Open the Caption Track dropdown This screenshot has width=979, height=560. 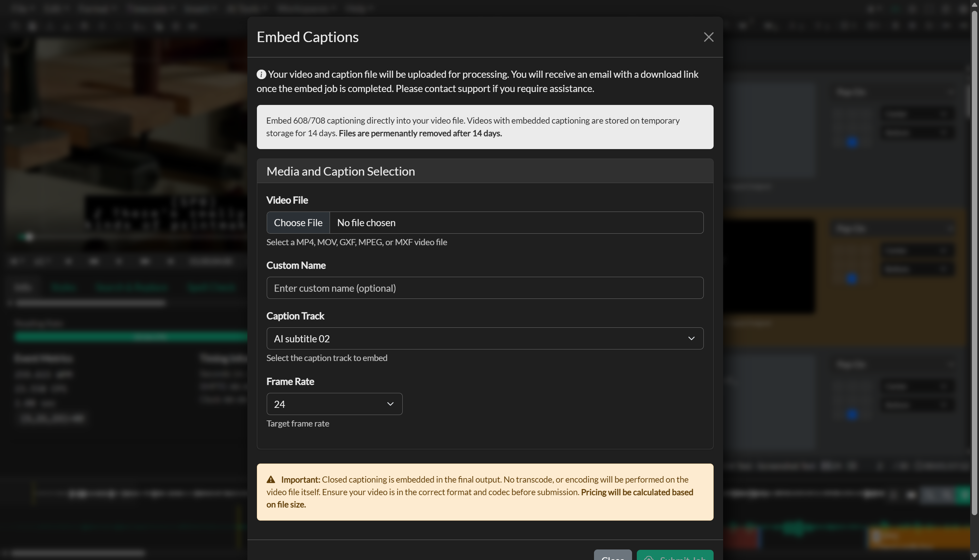click(485, 338)
